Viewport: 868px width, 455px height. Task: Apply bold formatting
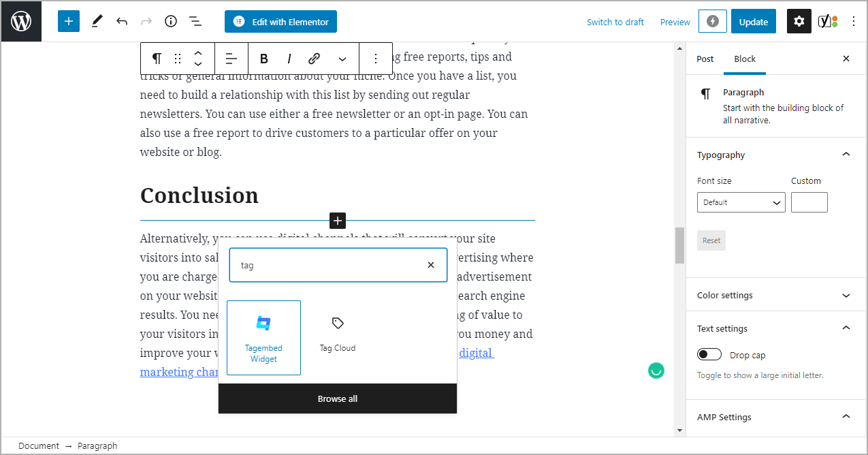264,59
